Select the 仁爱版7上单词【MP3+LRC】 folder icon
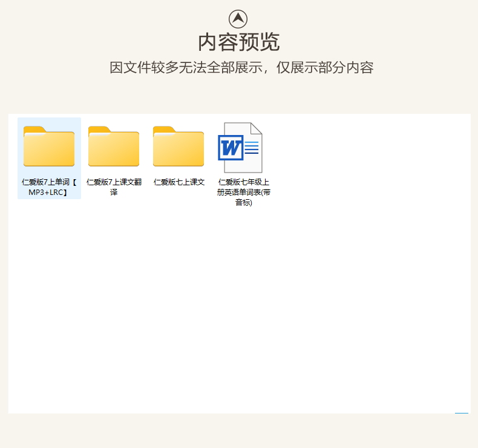 click(49, 146)
